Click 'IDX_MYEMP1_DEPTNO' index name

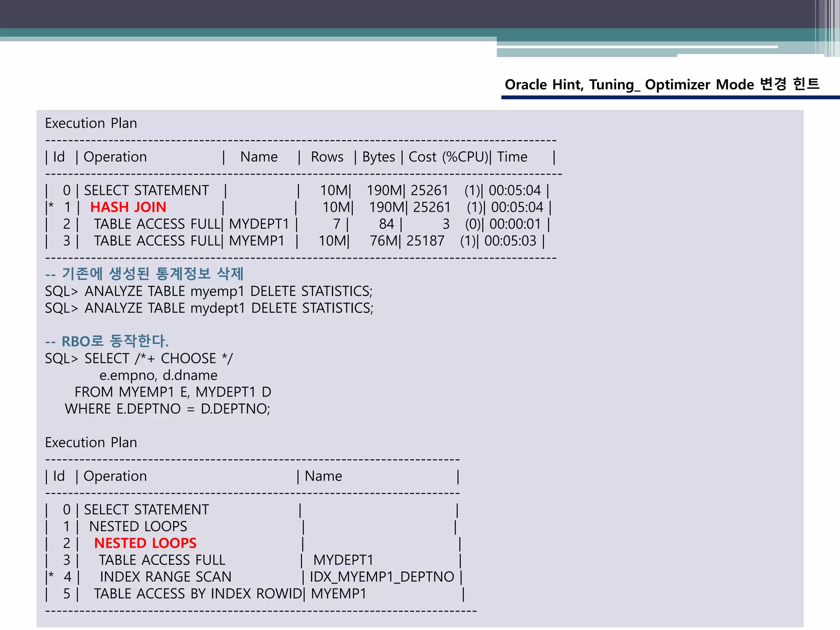pos(382,577)
